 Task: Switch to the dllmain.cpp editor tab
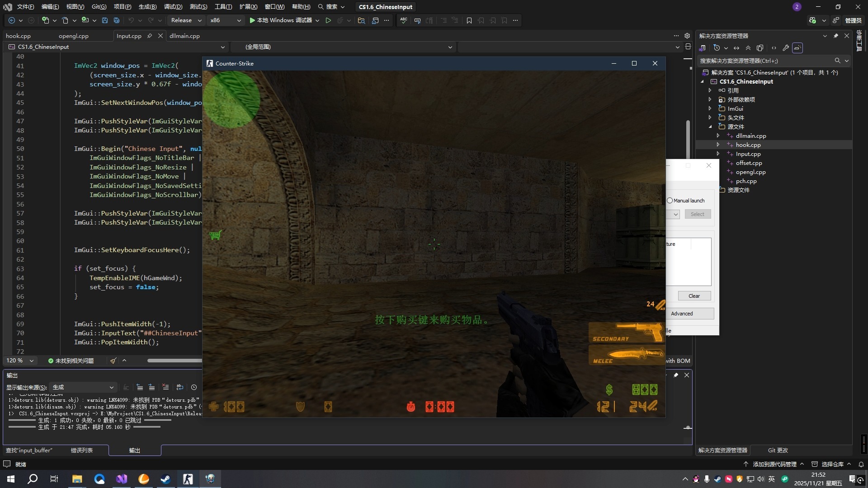point(184,36)
